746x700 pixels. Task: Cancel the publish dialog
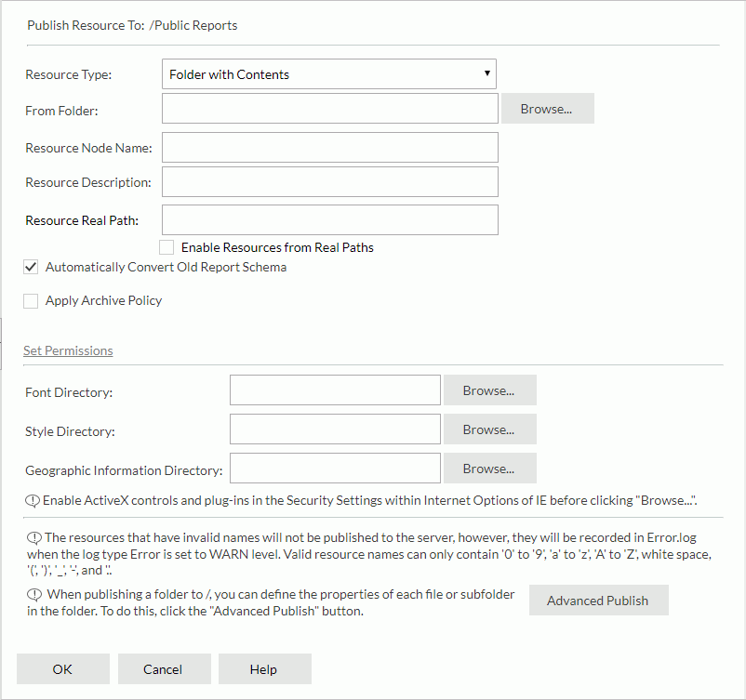(x=164, y=668)
